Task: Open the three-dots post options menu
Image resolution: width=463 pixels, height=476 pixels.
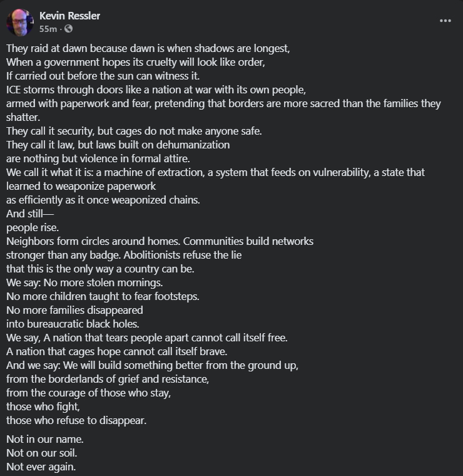Action: 445,21
